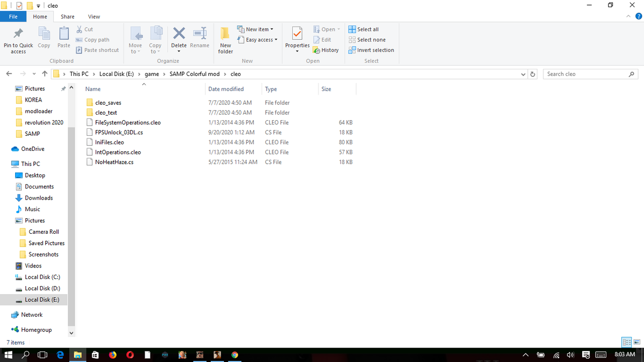The height and width of the screenshot is (362, 644).
Task: Click History in ribbon
Action: [x=326, y=50]
